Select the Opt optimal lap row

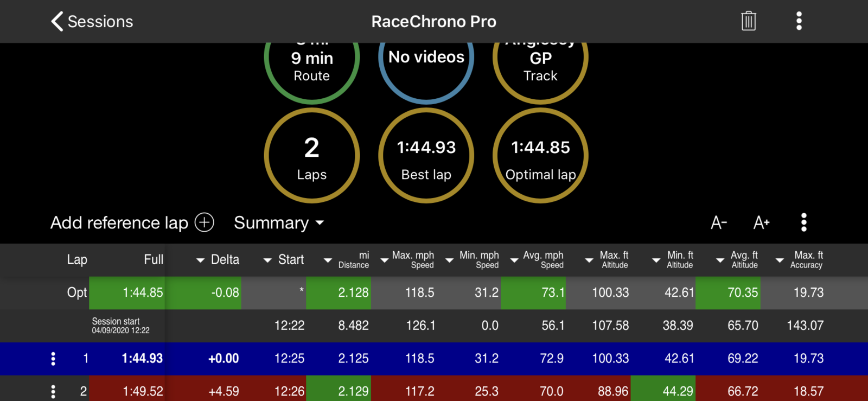[x=434, y=293]
